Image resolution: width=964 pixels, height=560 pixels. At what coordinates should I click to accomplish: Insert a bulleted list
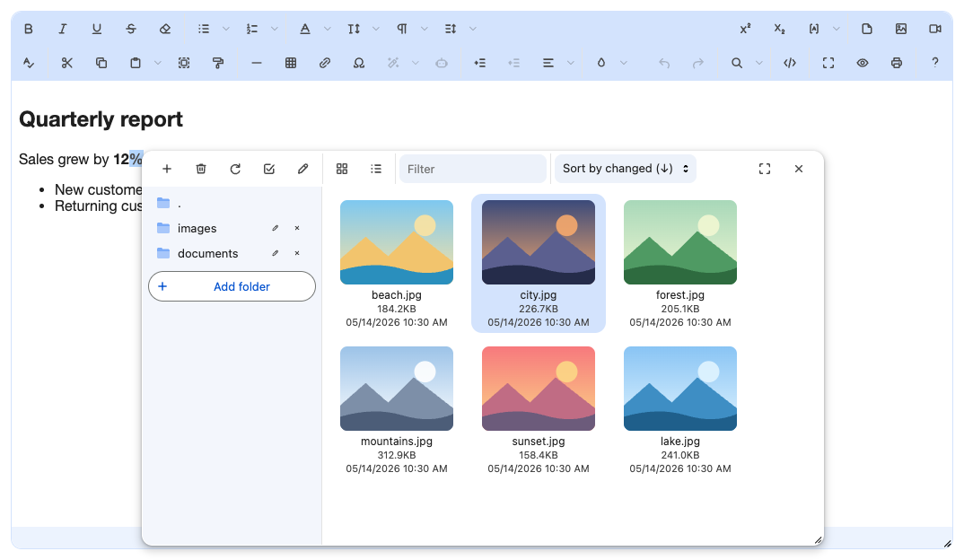coord(204,29)
